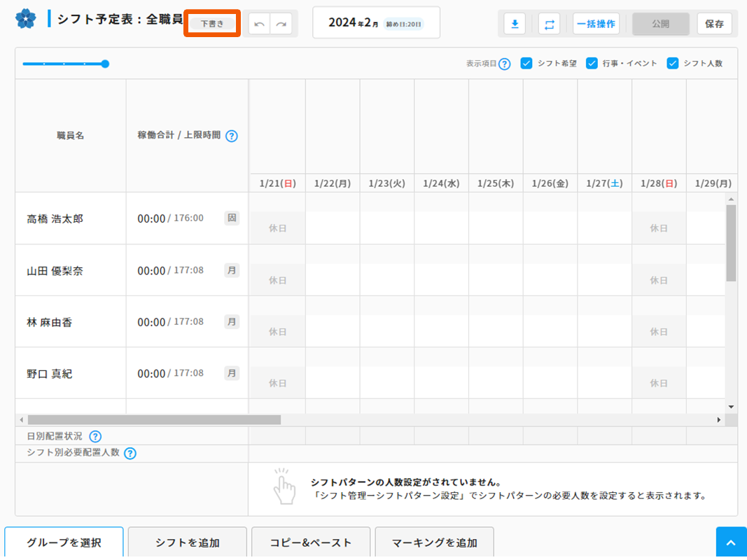747x560 pixels.
Task: Toggle the 行事・イベント checkbox
Action: 592,64
